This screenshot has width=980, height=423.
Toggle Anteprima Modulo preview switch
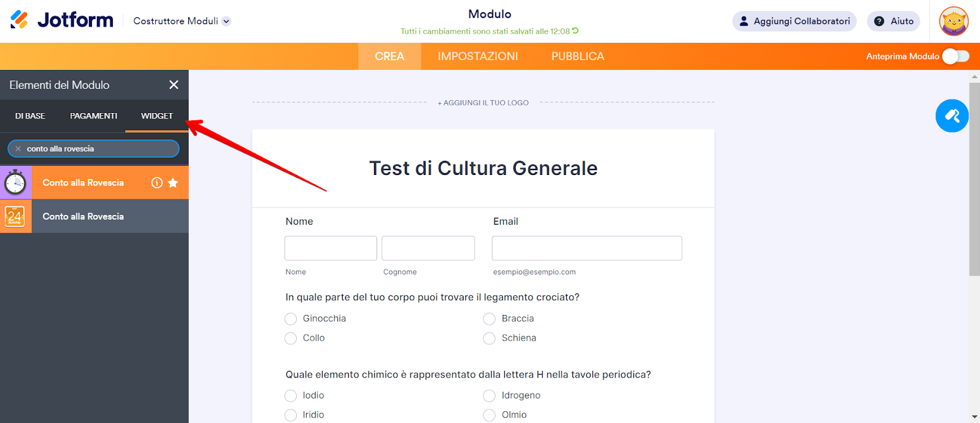pyautogui.click(x=955, y=56)
